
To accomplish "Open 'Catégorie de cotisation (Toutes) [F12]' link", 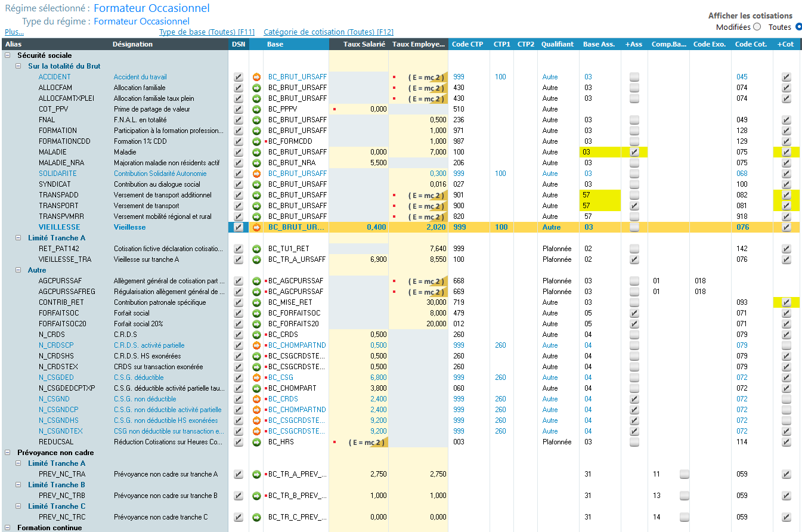I will tap(328, 32).
